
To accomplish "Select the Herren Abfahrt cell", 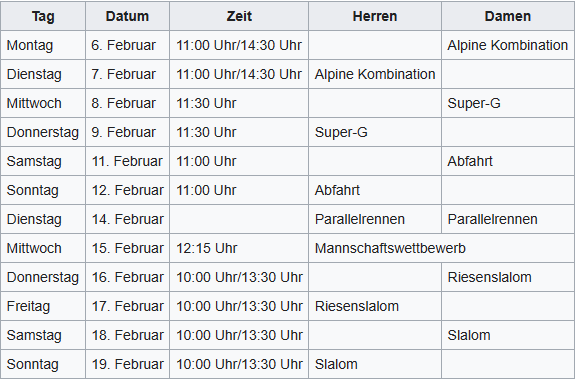I will click(x=375, y=190).
